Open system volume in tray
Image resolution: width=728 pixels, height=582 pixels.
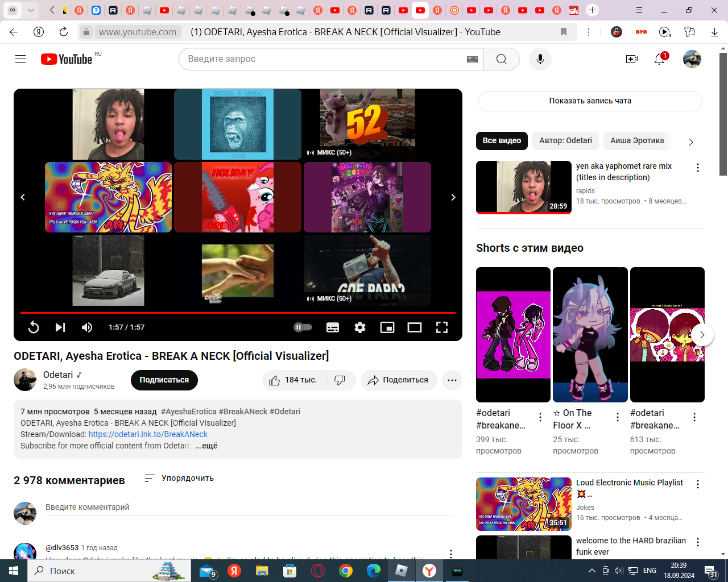[x=619, y=571]
